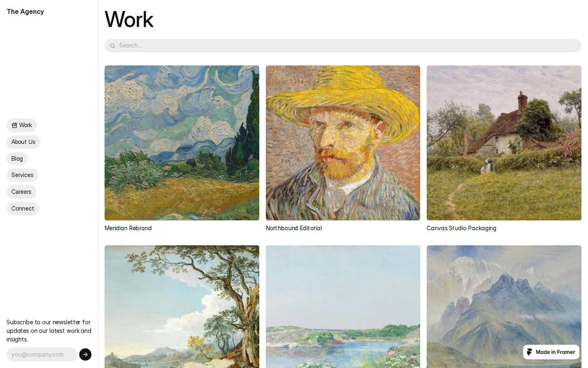Click the Work page heading
Viewport: 588px width, 368px height.
(x=129, y=19)
